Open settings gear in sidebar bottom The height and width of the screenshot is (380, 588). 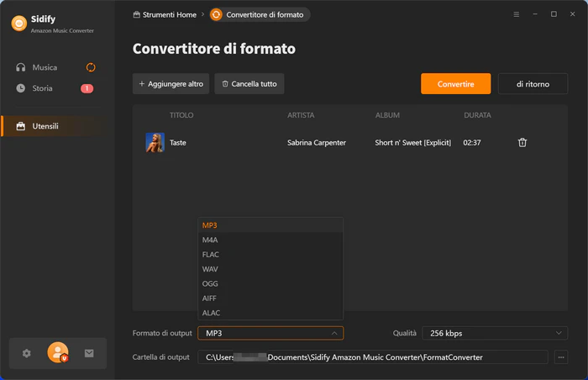coord(26,353)
